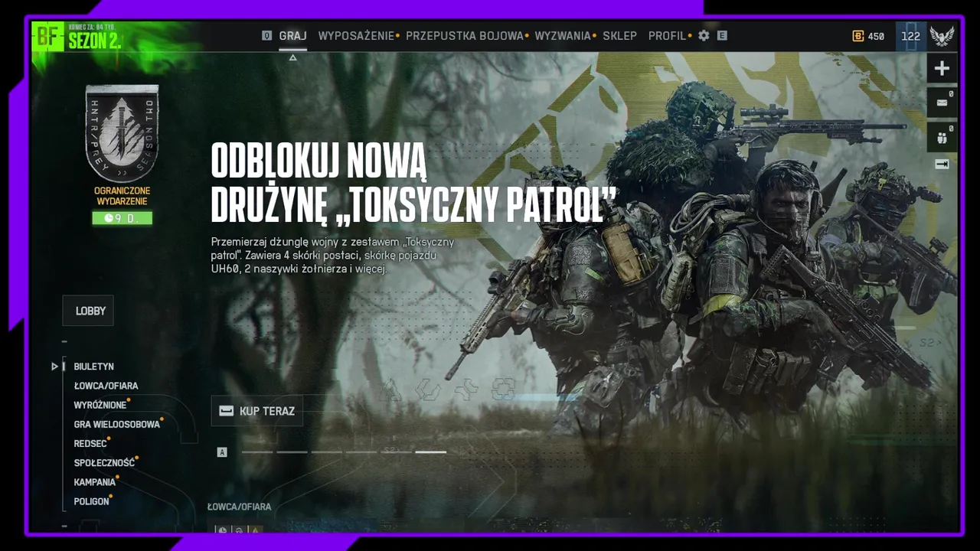980x551 pixels.
Task: Open the eagle rank emblem in the top-right
Action: pos(942,36)
